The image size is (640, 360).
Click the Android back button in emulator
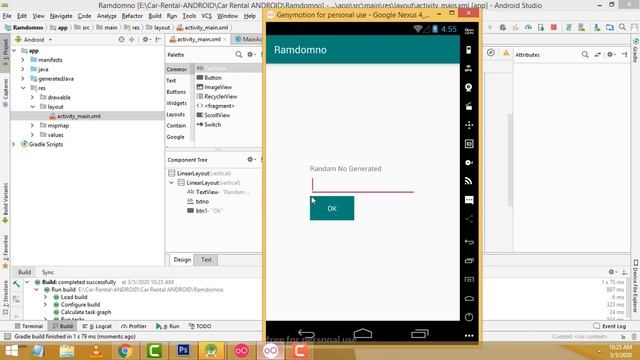(306, 333)
